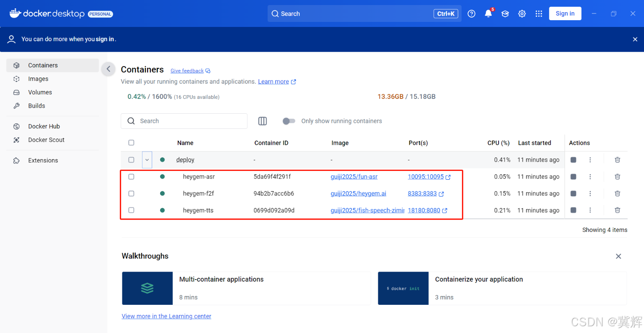Check the heygem-f2f checkbox
The height and width of the screenshot is (333, 644).
point(131,194)
